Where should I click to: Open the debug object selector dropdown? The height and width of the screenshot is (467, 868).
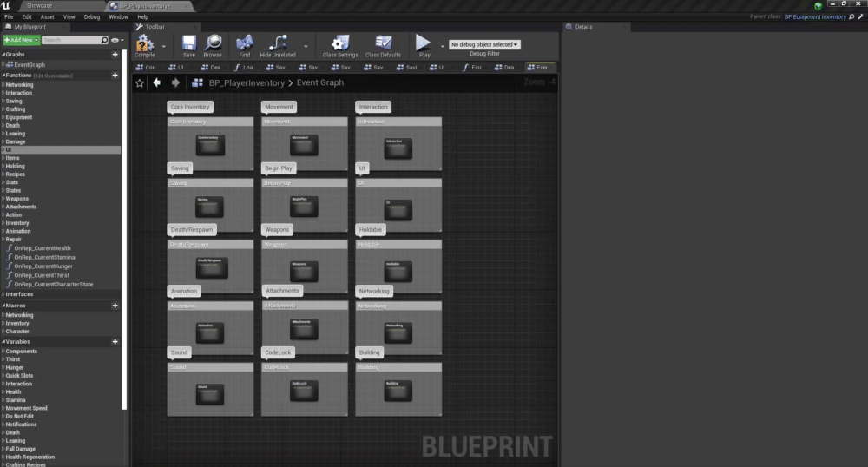484,44
